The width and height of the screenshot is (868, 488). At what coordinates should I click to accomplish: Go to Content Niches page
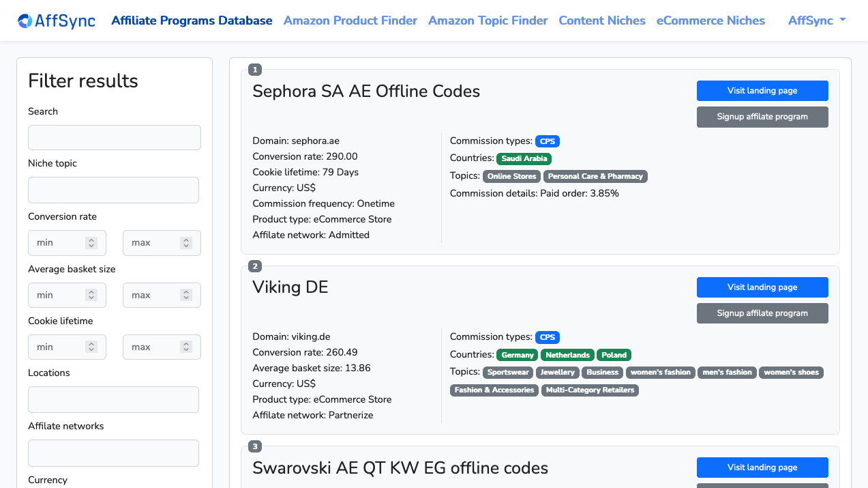pos(601,20)
